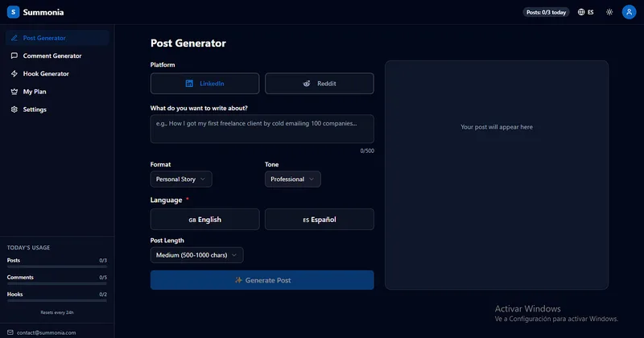Open the user profile avatar menu
Image resolution: width=644 pixels, height=338 pixels.
tap(629, 12)
